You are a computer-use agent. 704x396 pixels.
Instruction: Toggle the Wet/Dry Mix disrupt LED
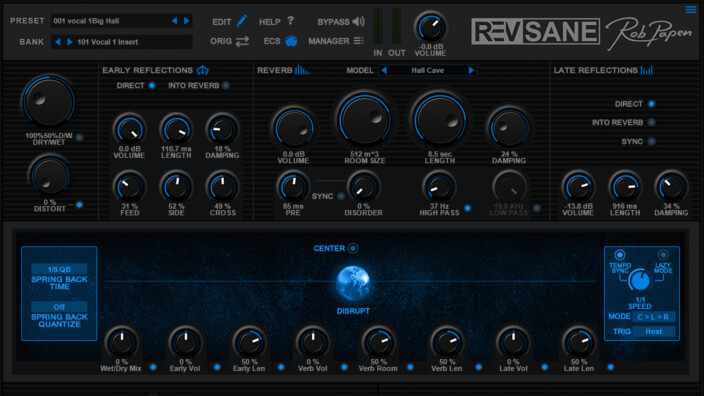click(x=153, y=367)
